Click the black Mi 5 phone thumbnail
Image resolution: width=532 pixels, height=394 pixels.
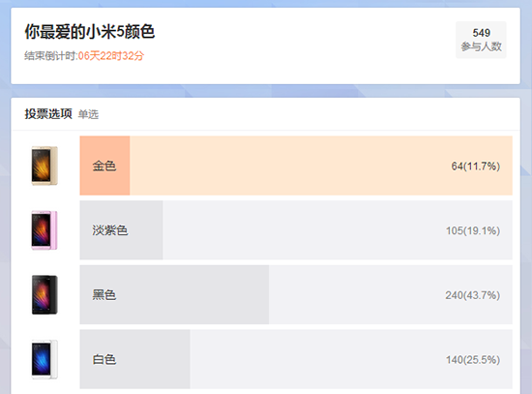(44, 295)
